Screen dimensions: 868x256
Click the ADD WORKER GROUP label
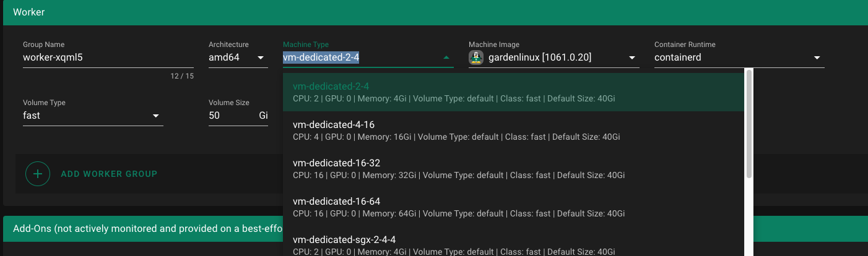click(x=109, y=174)
